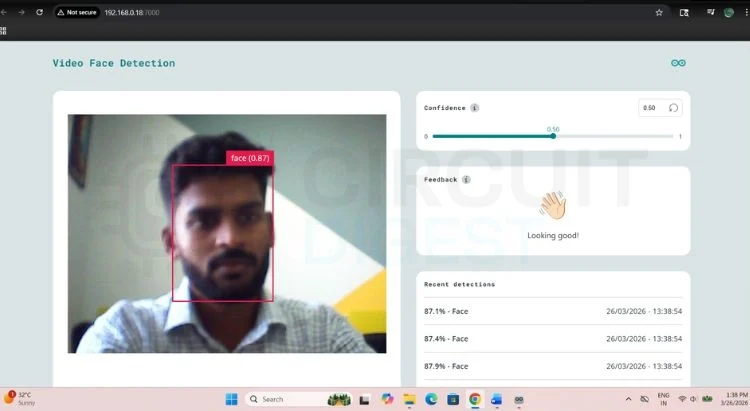The width and height of the screenshot is (750, 411).
Task: Open the apps grid shortcut in the bookmarks bar
Action: [3, 31]
